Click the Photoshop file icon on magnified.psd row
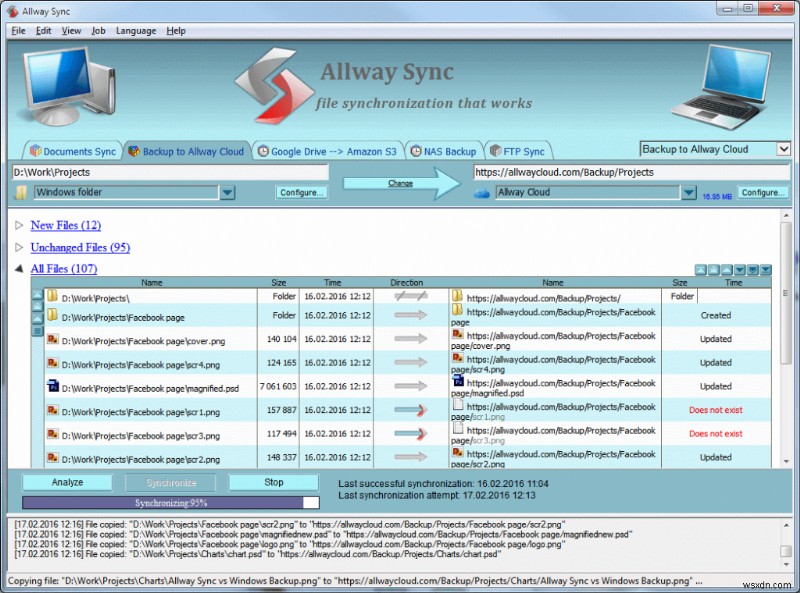The image size is (800, 593). pos(53,387)
